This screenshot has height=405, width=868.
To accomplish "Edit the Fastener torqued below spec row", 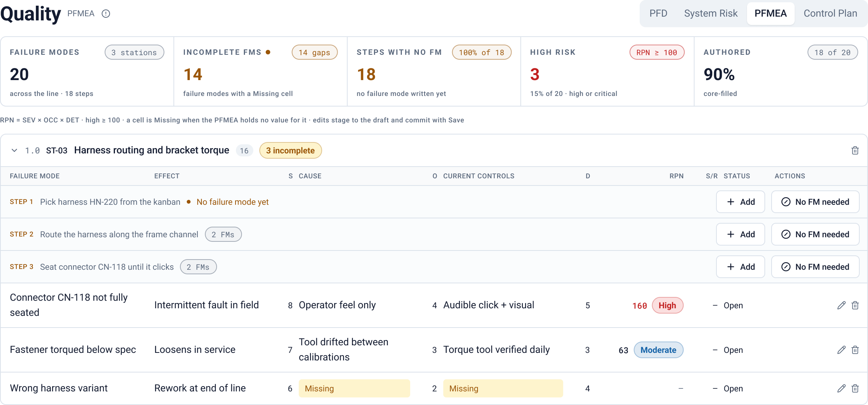I will (x=841, y=350).
